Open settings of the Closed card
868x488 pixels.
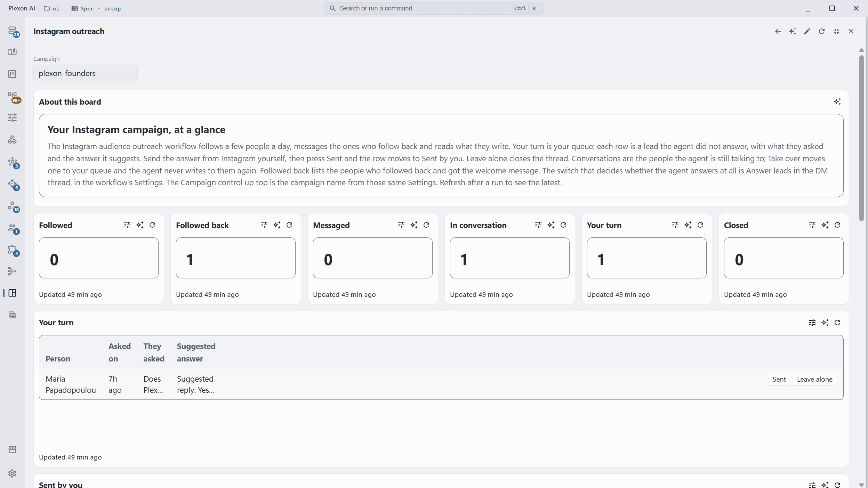(812, 225)
